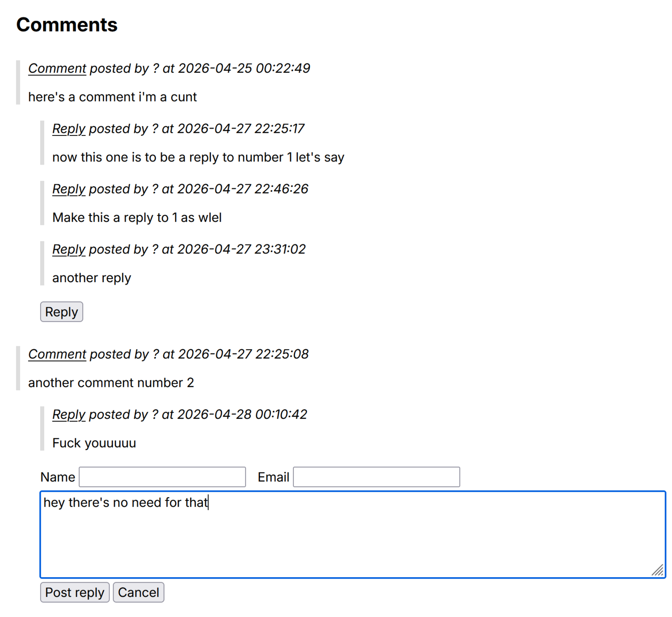
Task: Click the textarea resize handle
Action: click(x=658, y=571)
